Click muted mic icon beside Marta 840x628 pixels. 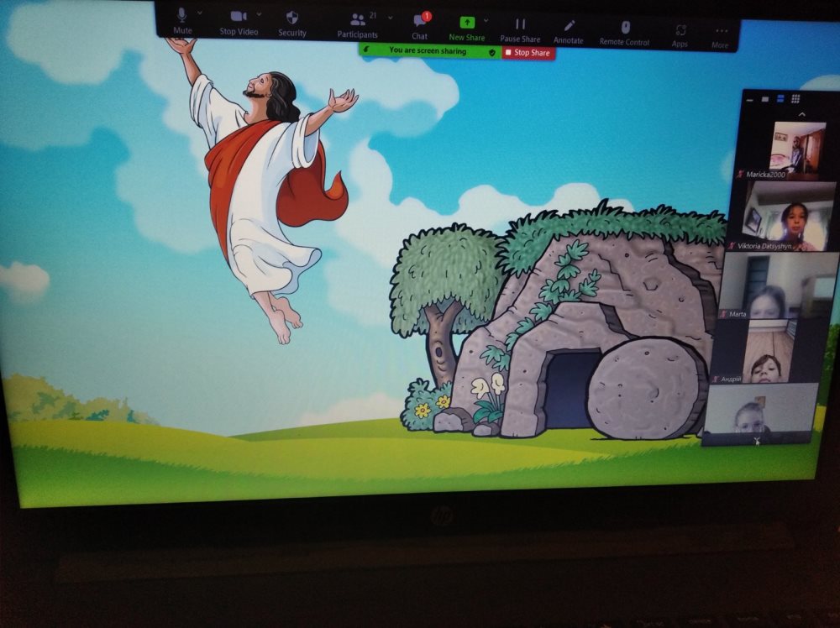724,313
